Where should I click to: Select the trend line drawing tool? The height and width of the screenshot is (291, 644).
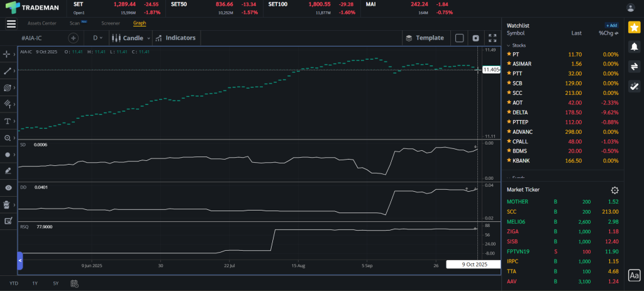tap(8, 71)
